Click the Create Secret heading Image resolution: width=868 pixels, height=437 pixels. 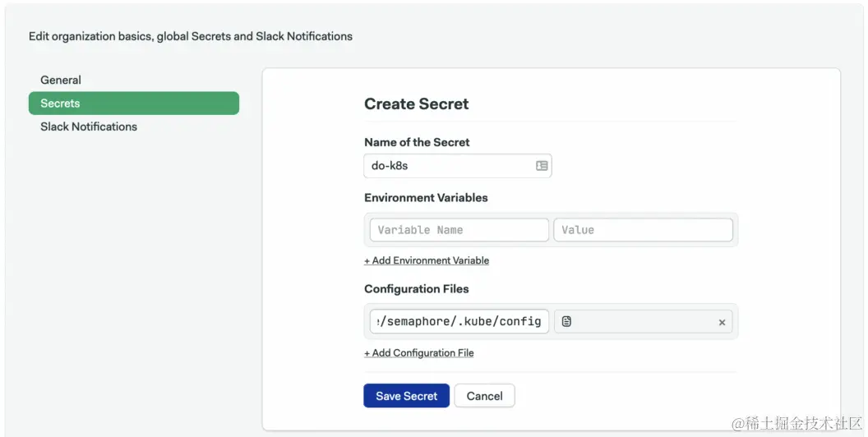[416, 104]
